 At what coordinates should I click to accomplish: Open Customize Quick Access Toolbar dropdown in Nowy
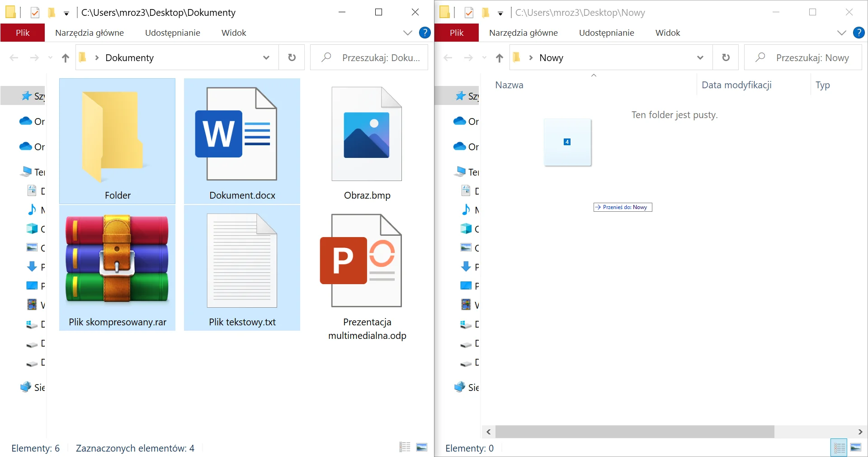pos(500,14)
